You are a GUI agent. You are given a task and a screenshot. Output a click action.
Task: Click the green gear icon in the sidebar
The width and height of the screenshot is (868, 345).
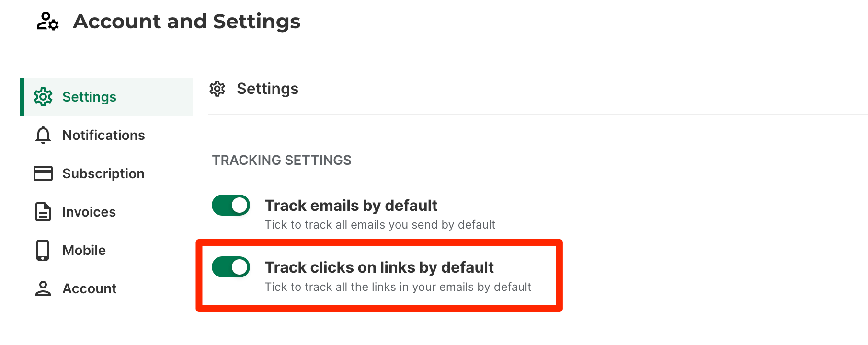[x=43, y=97]
